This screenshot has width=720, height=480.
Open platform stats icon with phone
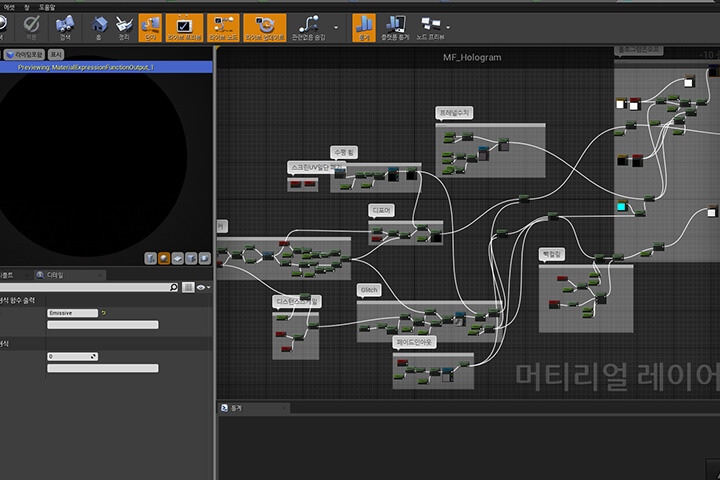click(x=395, y=28)
